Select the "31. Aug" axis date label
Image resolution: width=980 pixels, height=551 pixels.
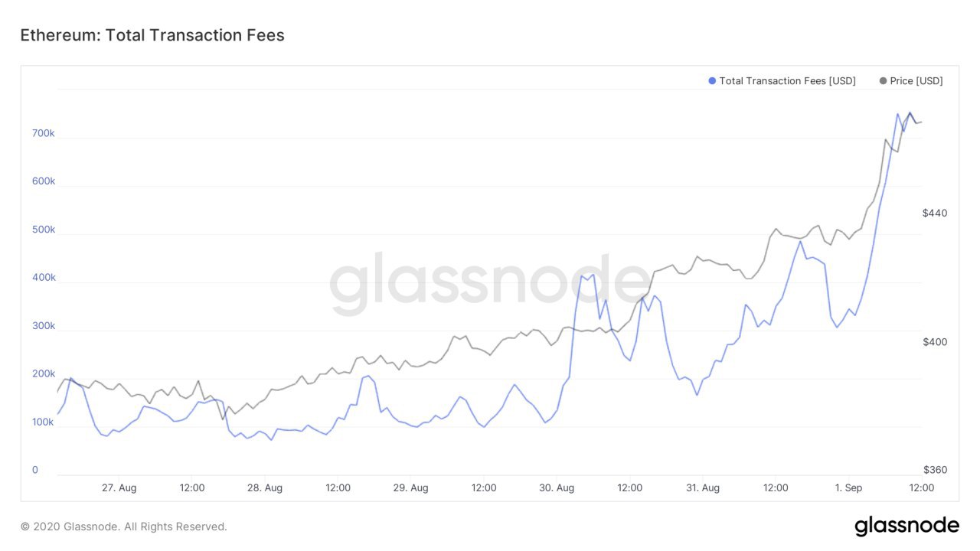[x=702, y=487]
